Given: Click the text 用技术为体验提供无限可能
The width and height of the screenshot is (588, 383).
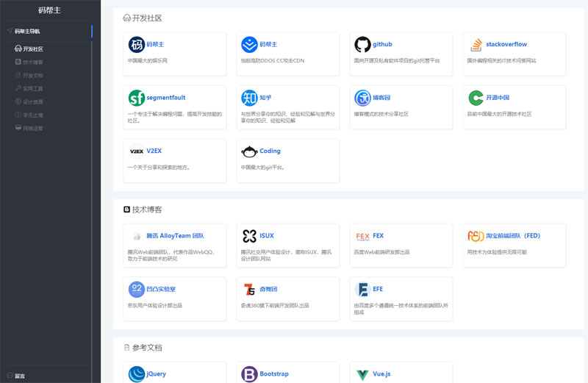Looking at the screenshot, I should coord(497,252).
